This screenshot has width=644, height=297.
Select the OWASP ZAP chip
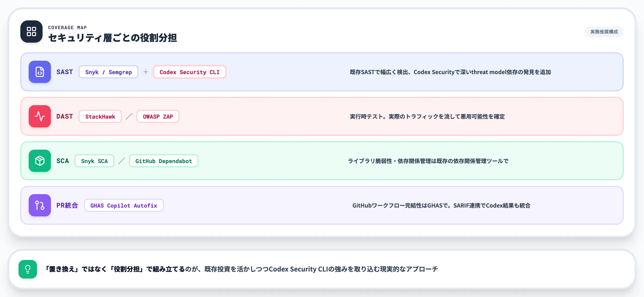[x=158, y=117]
